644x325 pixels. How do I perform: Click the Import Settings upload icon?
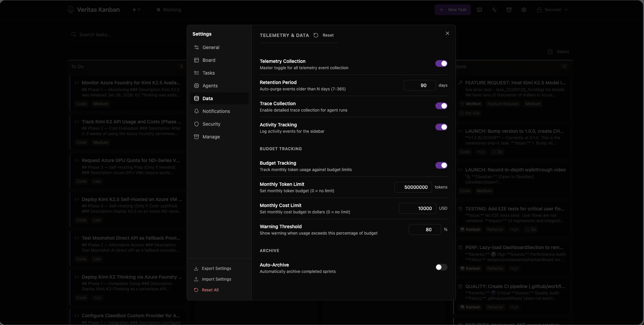click(x=196, y=279)
